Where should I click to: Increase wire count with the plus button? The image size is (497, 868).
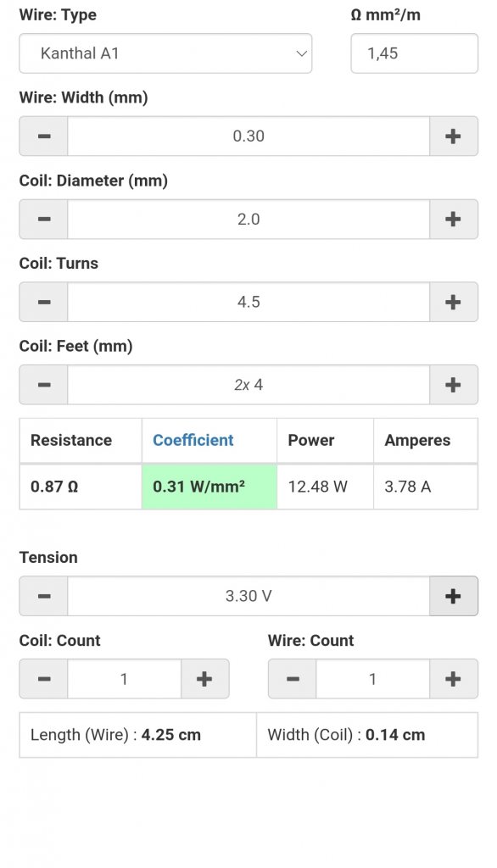(x=453, y=679)
